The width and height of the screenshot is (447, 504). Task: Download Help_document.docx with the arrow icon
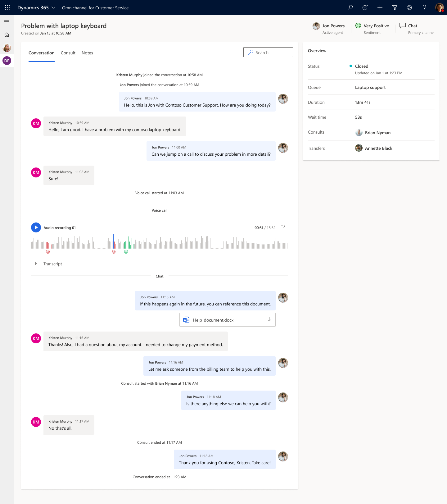pos(269,320)
